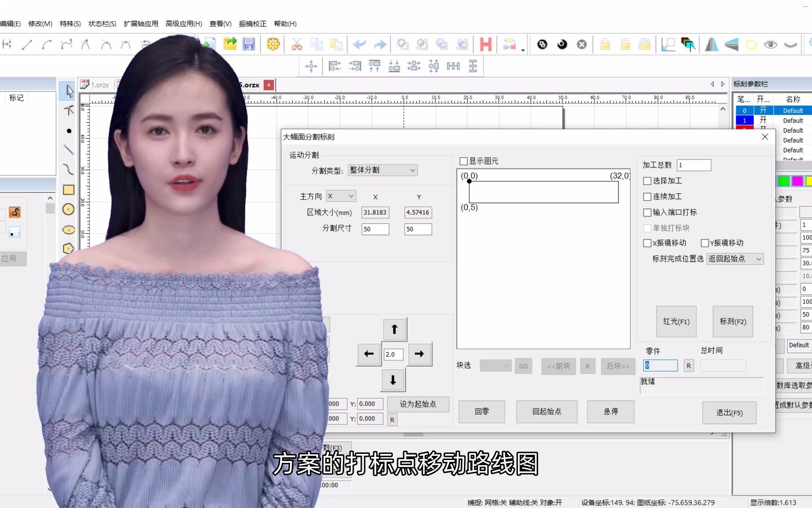812x508 pixels.
Task: Open the Hatch (H) settings
Action: coord(486,44)
